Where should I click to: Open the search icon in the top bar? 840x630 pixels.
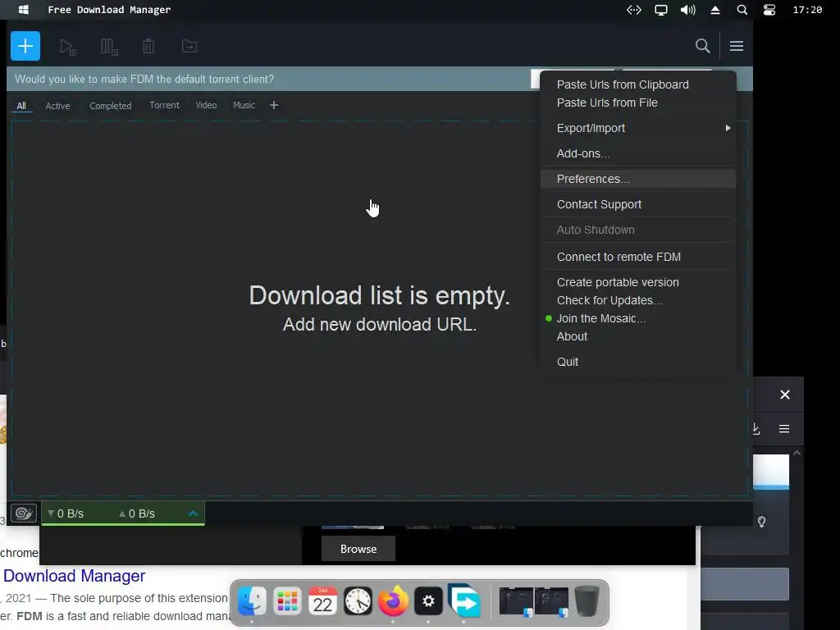pos(742,10)
